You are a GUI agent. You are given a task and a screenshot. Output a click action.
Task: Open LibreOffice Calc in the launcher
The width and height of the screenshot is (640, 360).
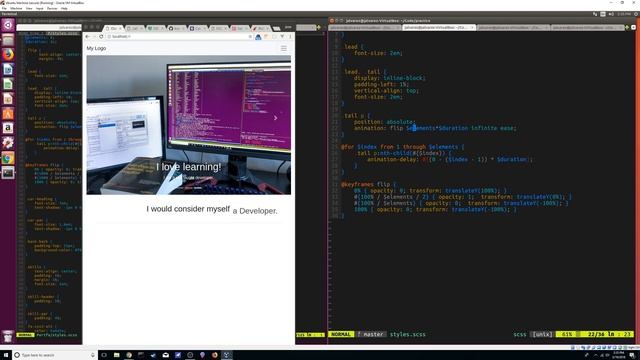click(x=8, y=84)
